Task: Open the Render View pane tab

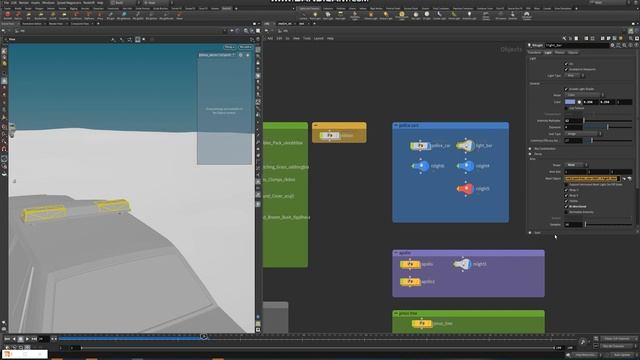Action: tap(56, 24)
